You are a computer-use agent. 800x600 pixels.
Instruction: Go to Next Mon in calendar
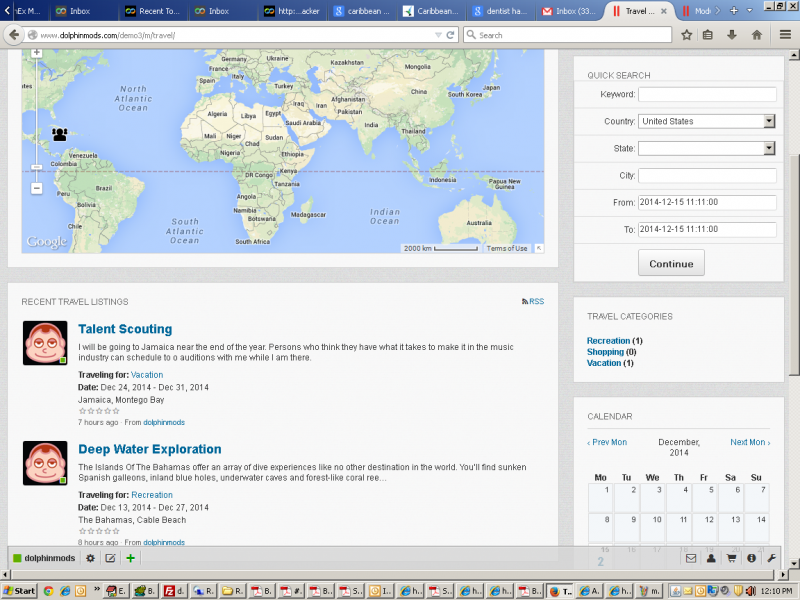tap(750, 442)
